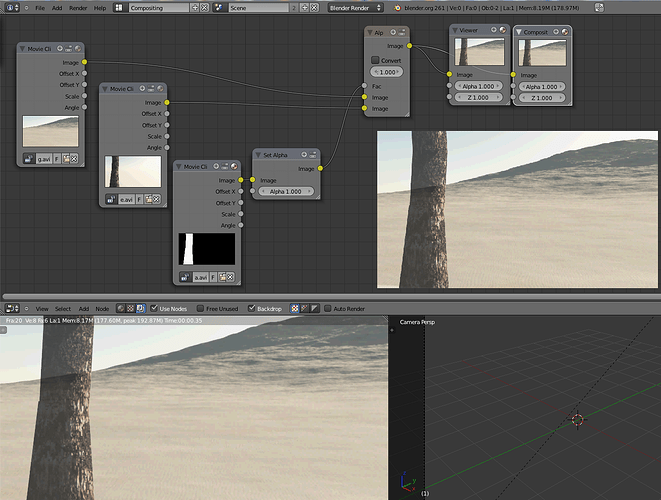Open the Info editor type selector
Screen dimensions: 661x500
(12, 8)
